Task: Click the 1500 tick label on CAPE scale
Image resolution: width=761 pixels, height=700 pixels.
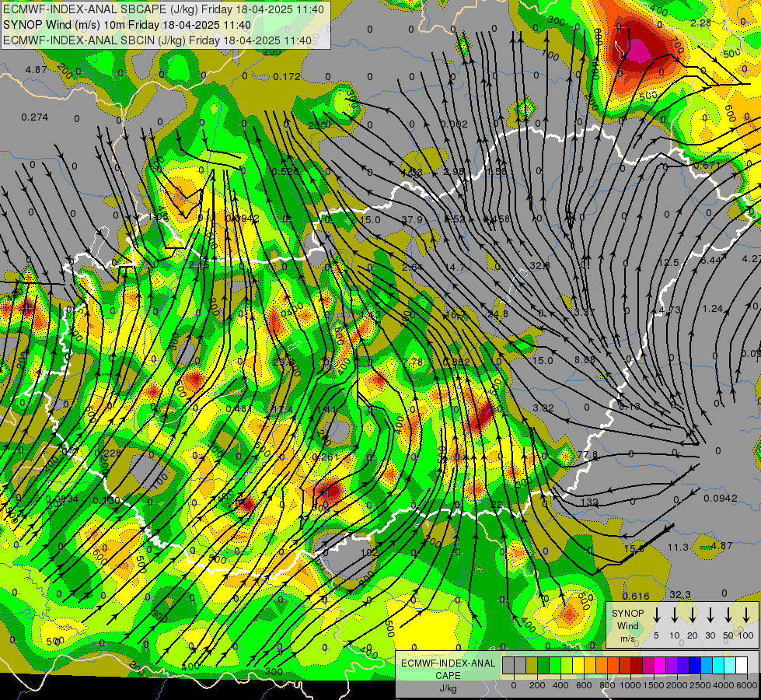Action: pos(654,685)
